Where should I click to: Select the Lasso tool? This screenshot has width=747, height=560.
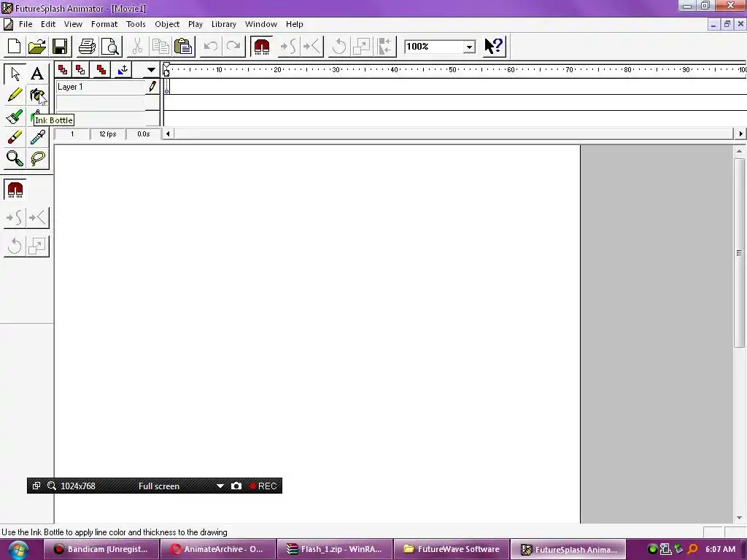tap(37, 158)
